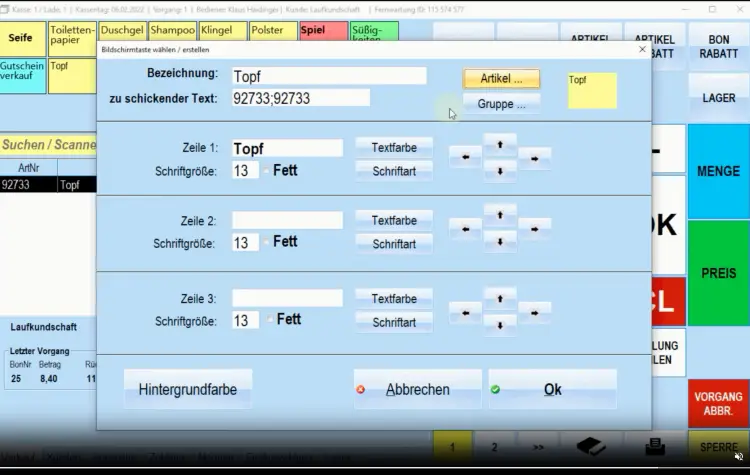Click the Zeile 1 text field
Screen dimensions: 750x475
pos(287,148)
